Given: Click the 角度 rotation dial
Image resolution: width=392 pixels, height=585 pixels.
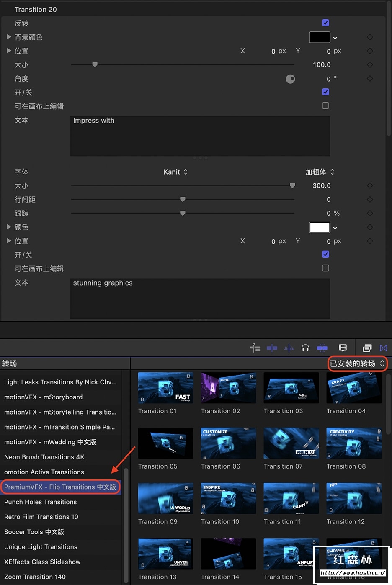Looking at the screenshot, I should 290,79.
